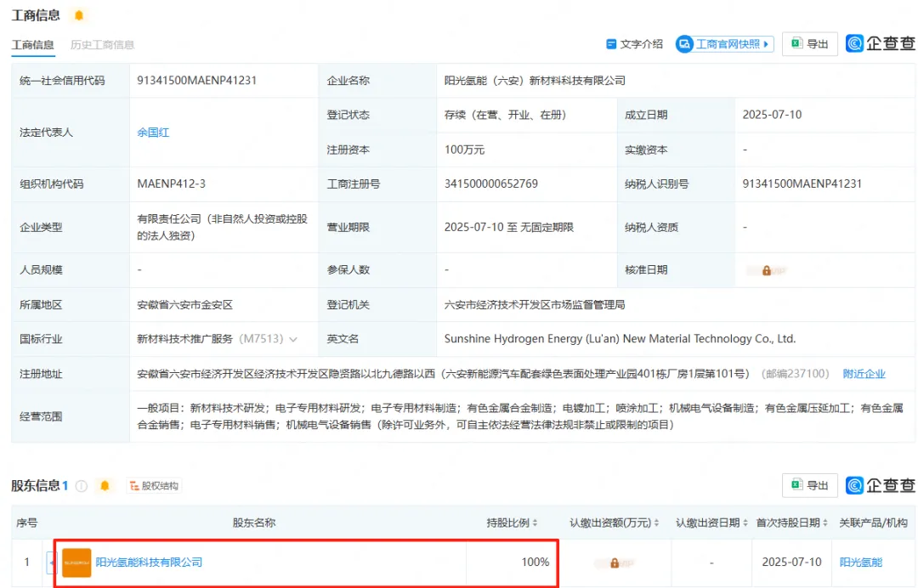Click the 100% shareholding value

tap(535, 563)
